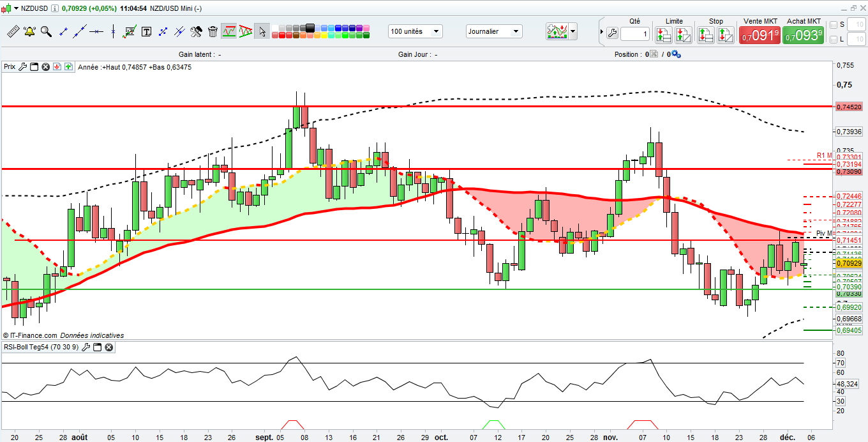Pick the white color swatch

275,27
